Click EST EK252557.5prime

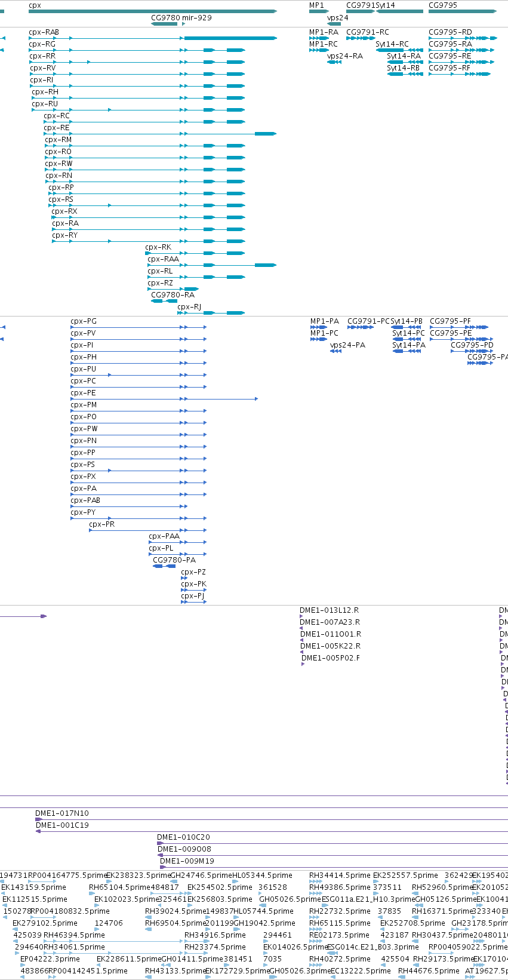(x=405, y=875)
